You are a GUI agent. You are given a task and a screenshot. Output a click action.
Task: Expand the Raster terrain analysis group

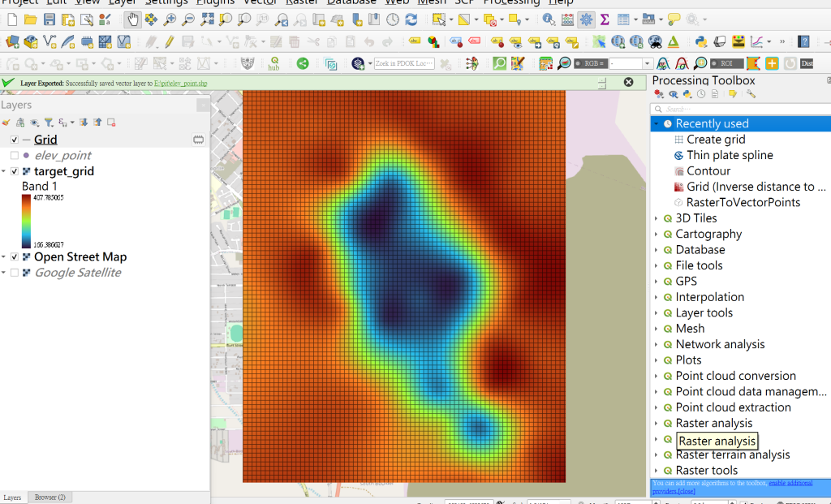[656, 454]
